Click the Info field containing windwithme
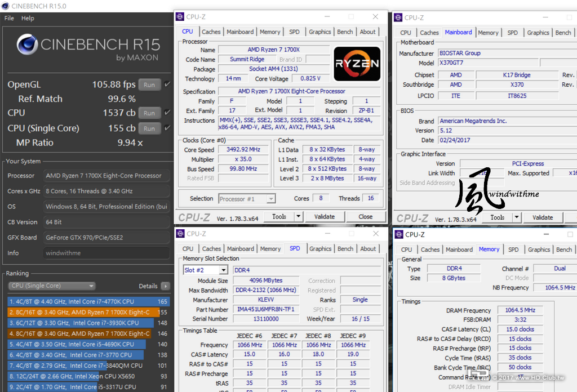Image resolution: width=577 pixels, height=392 pixels. click(106, 253)
